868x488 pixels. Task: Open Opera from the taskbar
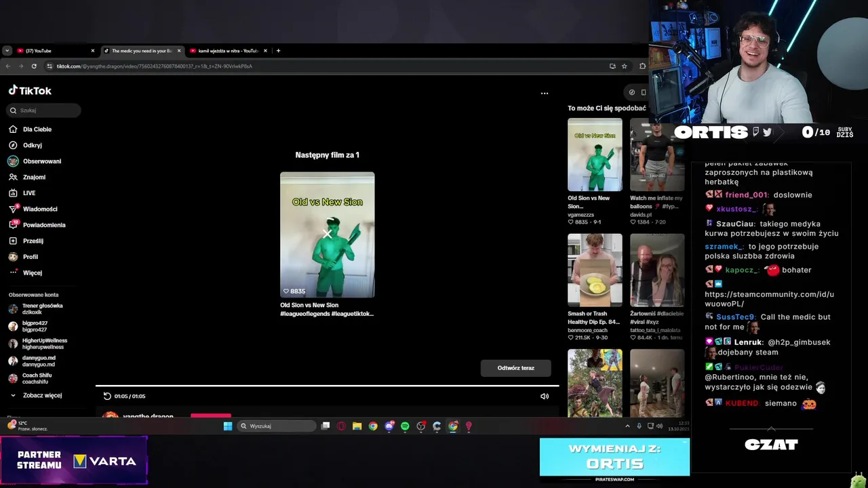click(341, 426)
